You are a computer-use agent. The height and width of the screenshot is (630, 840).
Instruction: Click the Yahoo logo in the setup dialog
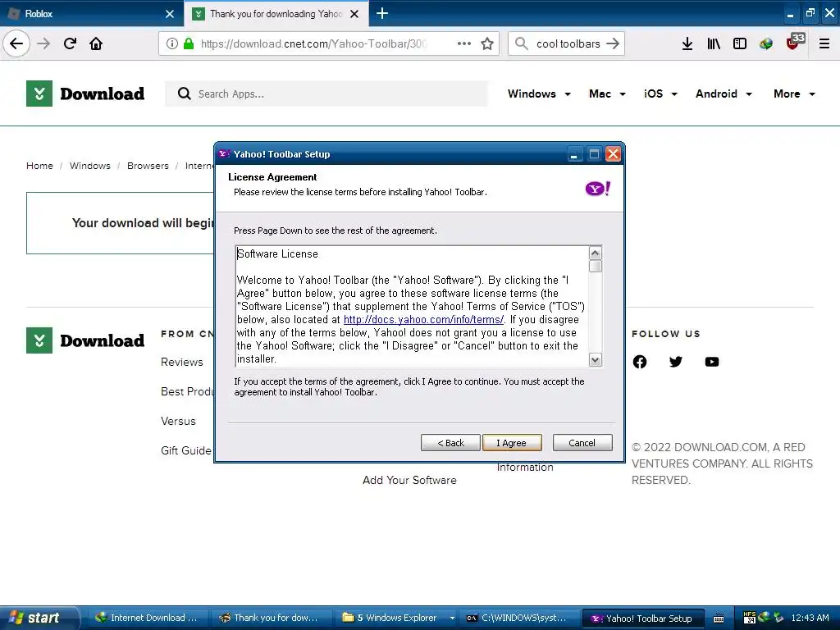point(597,189)
